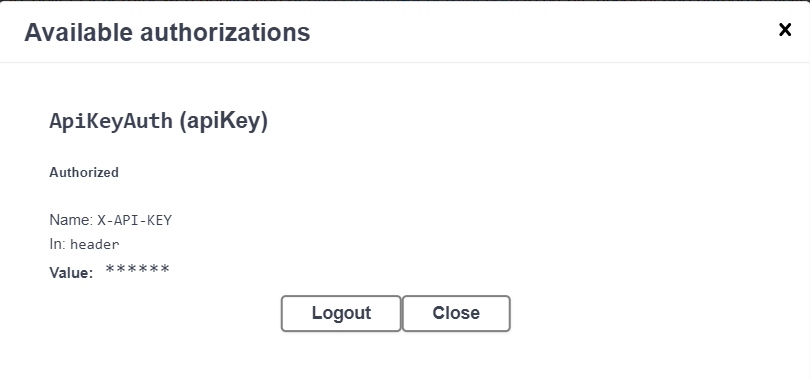Screen dimensions: 810x380
Task: Click the header location code text
Action: (x=95, y=244)
